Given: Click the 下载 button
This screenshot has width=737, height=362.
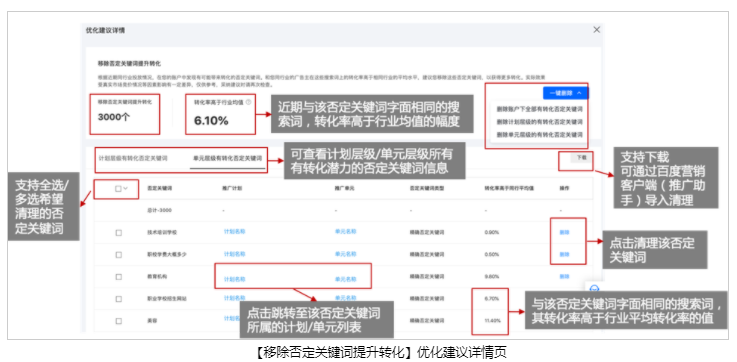Looking at the screenshot, I should click(581, 158).
